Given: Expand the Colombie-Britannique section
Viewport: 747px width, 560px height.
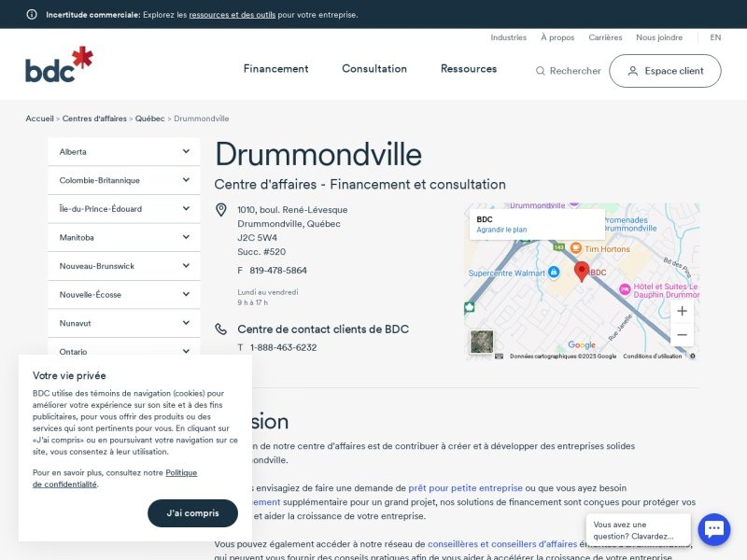Looking at the screenshot, I should tap(124, 180).
